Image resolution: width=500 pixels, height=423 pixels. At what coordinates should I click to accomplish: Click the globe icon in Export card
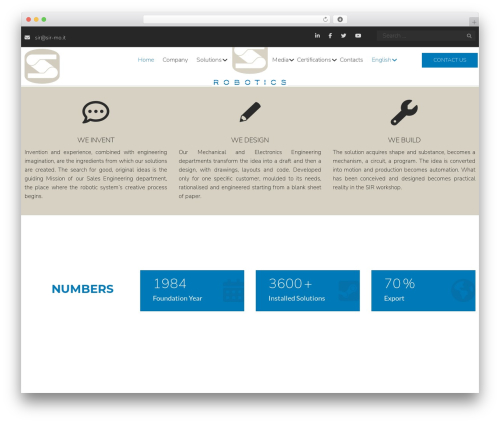pyautogui.click(x=463, y=291)
